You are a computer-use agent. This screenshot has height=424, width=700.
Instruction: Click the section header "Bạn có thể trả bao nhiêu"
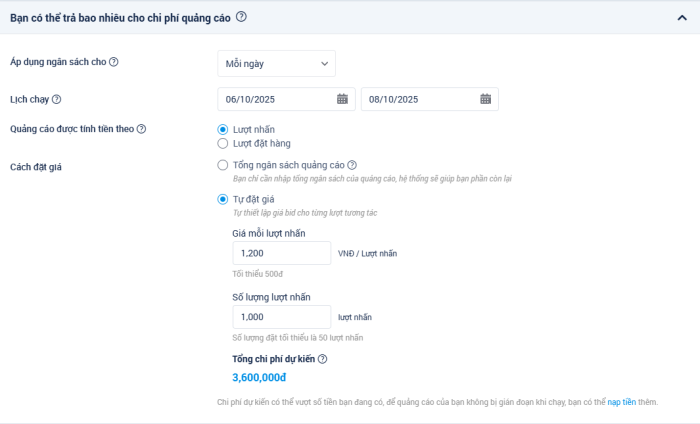[x=120, y=17]
